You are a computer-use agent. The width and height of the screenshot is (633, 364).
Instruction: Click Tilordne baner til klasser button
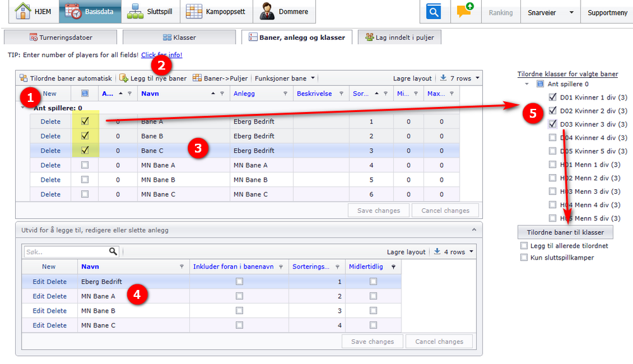point(565,232)
